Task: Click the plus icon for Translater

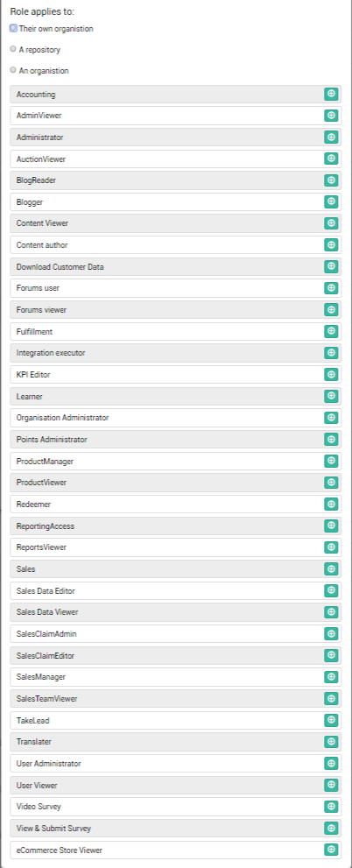Action: point(331,742)
